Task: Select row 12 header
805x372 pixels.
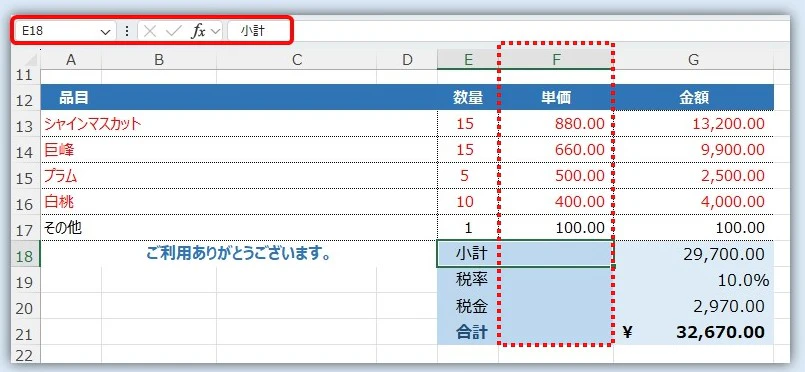Action: (26, 97)
